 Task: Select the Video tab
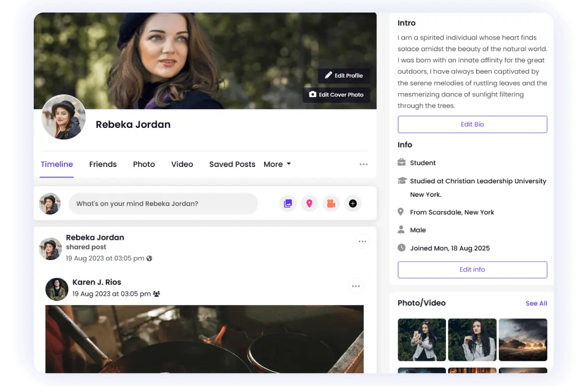pyautogui.click(x=182, y=165)
